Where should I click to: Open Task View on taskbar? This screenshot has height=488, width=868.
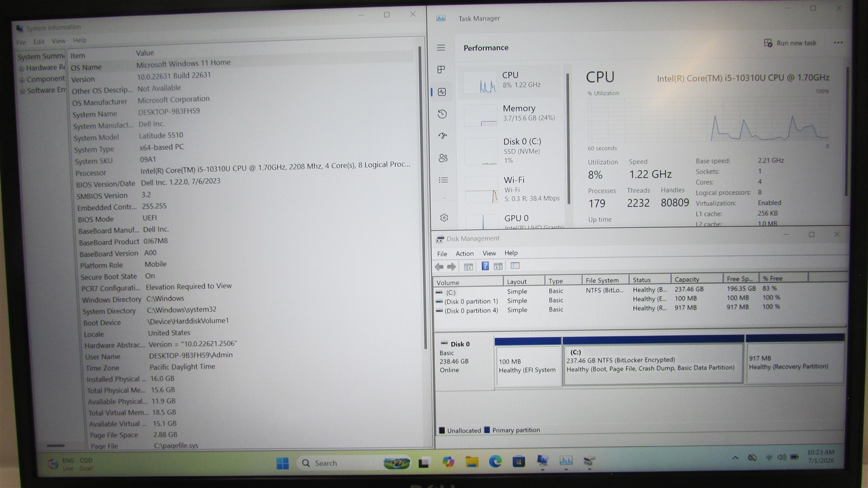(x=424, y=463)
